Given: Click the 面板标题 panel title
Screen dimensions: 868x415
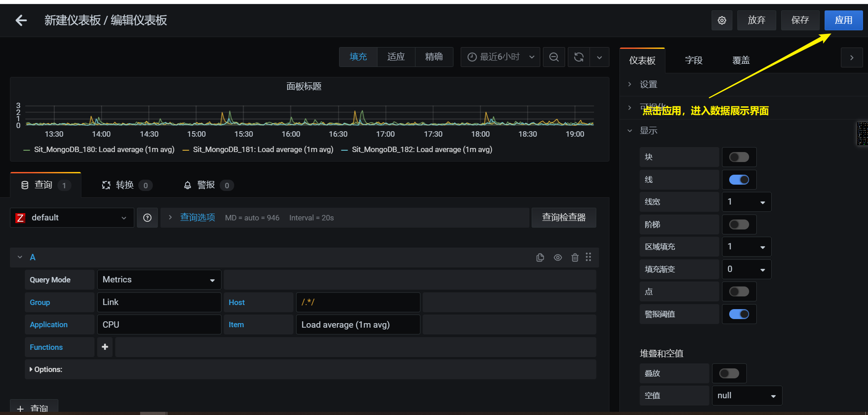Looking at the screenshot, I should click(304, 86).
